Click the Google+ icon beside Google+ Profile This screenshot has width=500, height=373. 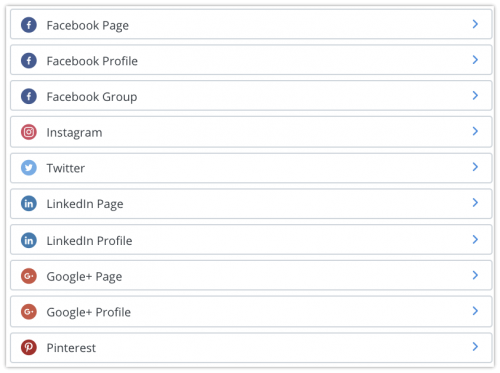(x=29, y=312)
